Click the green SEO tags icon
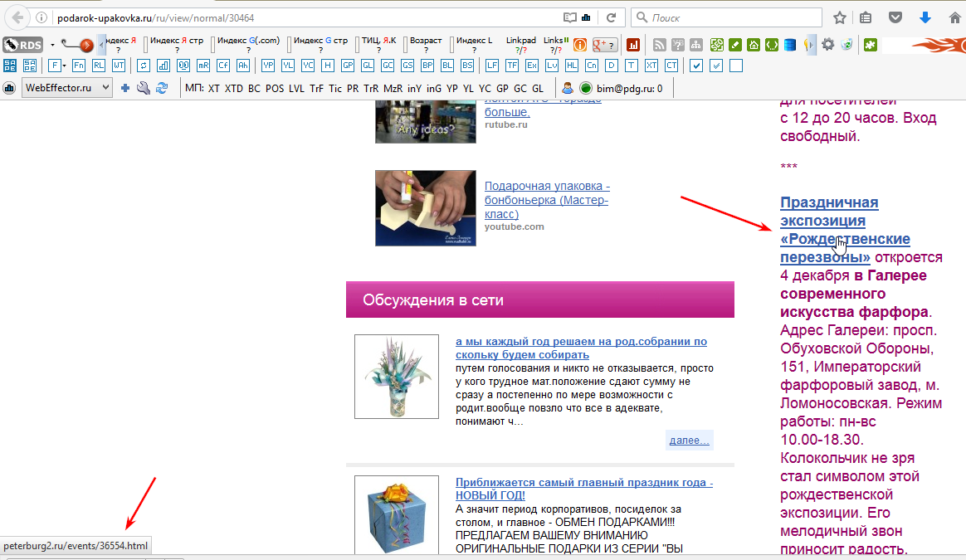 (x=716, y=45)
